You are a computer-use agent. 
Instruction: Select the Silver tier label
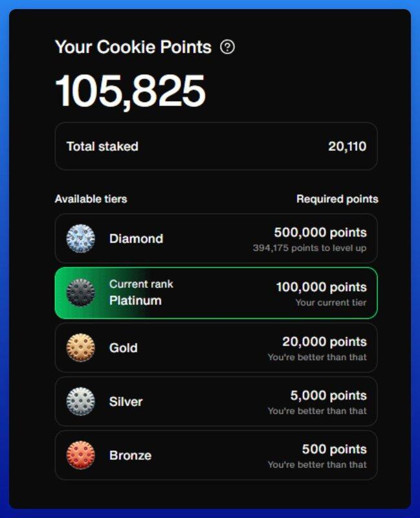coord(126,401)
